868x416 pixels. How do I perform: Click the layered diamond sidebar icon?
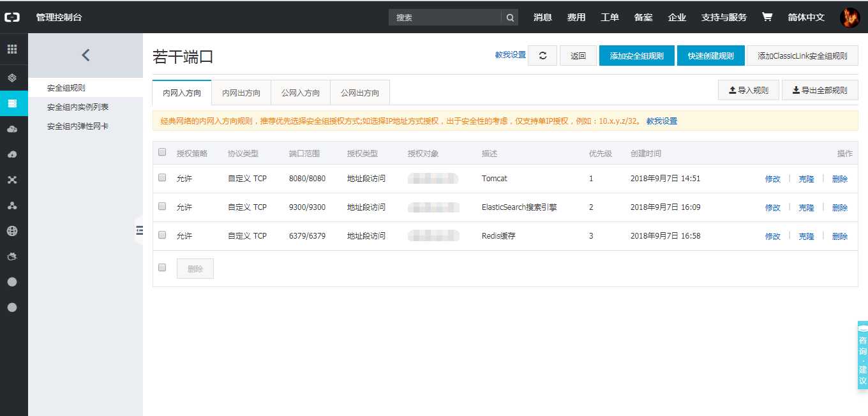point(12,78)
